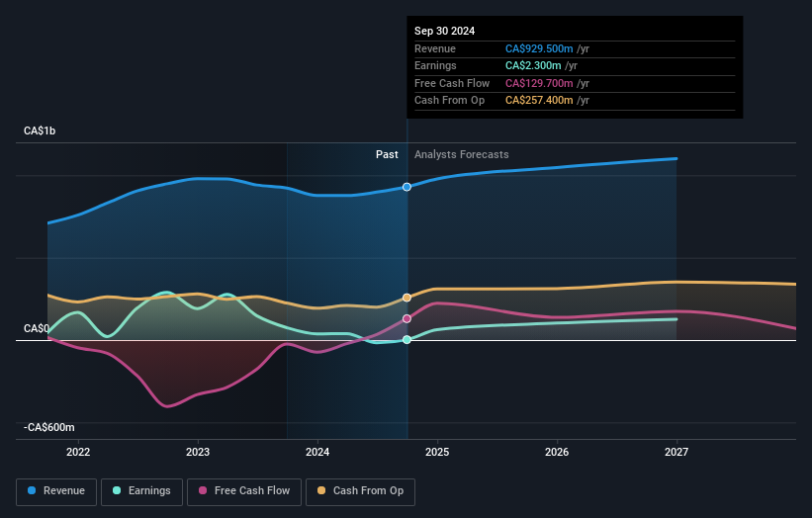Click the CA$929.500m revenue value

[x=539, y=48]
